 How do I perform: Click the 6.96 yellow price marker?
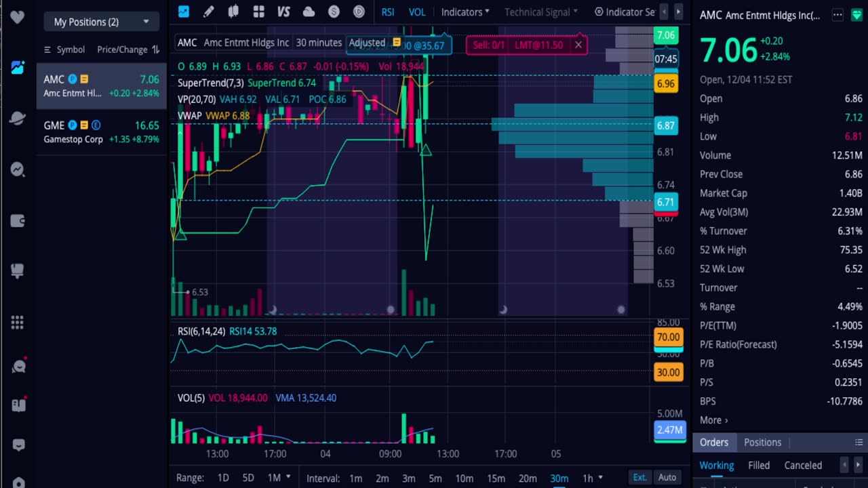click(x=666, y=84)
